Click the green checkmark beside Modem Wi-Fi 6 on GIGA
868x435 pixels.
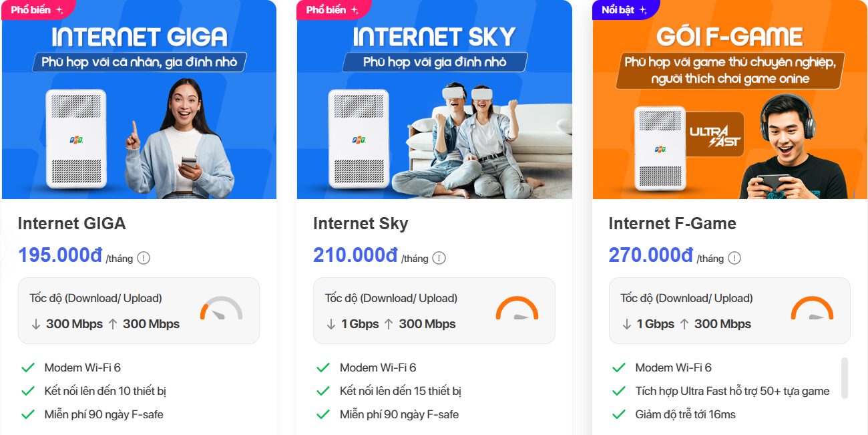tap(27, 367)
